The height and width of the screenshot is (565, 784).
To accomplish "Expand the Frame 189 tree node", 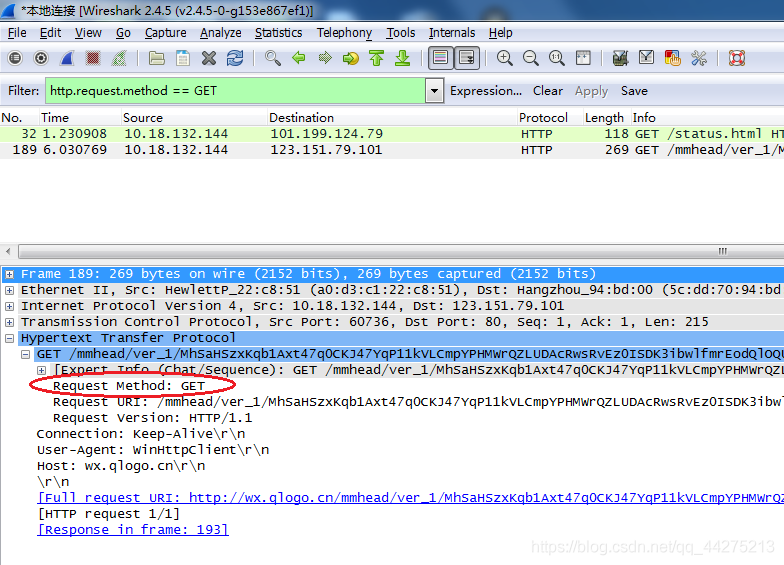I will pyautogui.click(x=10, y=274).
